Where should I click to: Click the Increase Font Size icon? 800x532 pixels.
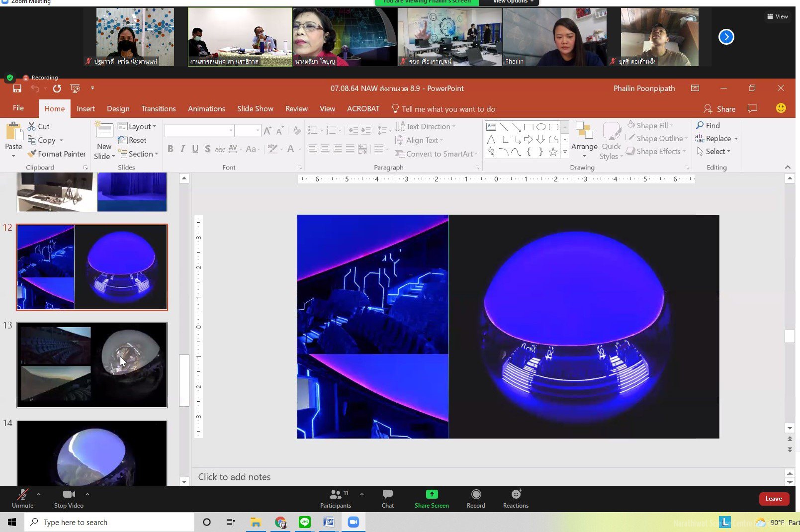pyautogui.click(x=267, y=131)
